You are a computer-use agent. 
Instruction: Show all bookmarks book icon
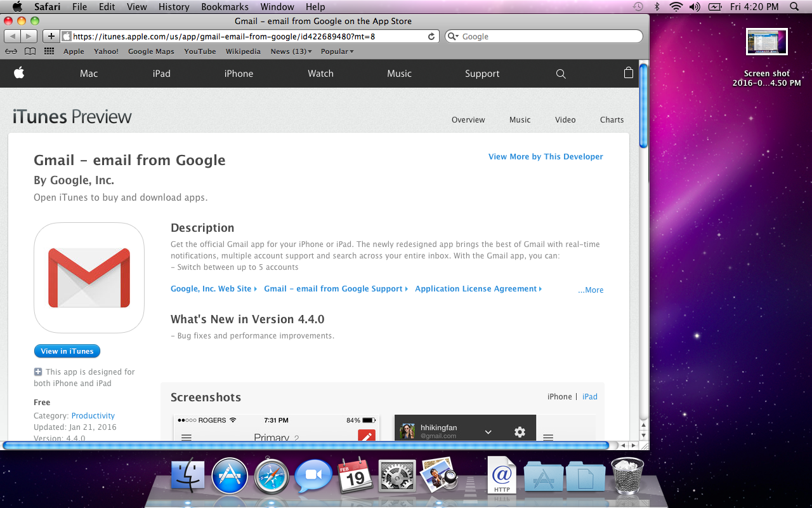(30, 51)
